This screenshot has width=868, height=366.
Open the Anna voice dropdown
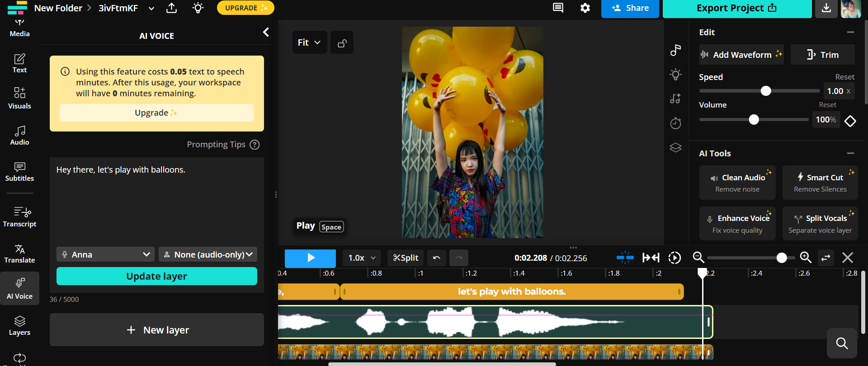[105, 254]
